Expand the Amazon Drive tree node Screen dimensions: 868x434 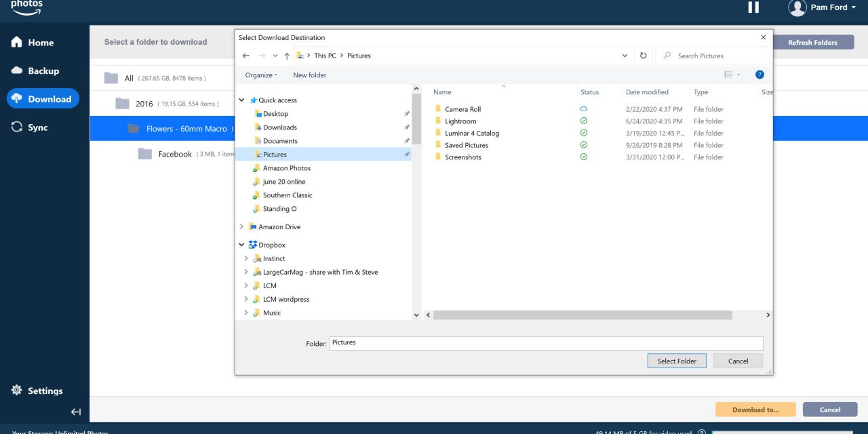[241, 227]
